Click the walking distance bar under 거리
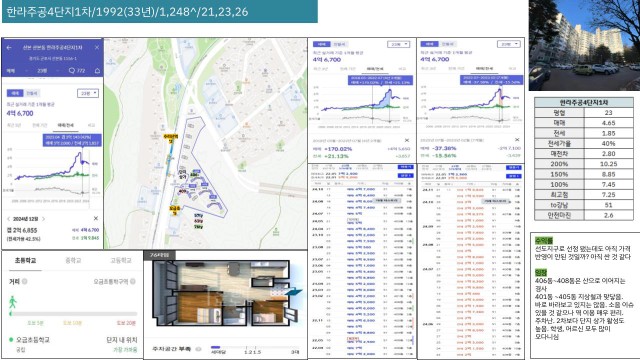Image resolution: width=640 pixels, height=360 pixels. coord(73,313)
